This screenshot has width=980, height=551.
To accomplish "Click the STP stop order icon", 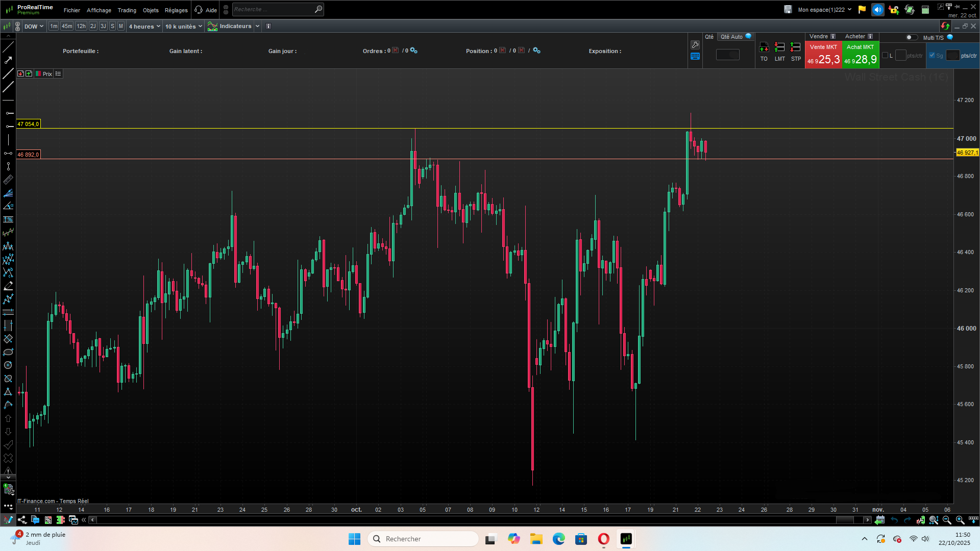I will tap(795, 47).
